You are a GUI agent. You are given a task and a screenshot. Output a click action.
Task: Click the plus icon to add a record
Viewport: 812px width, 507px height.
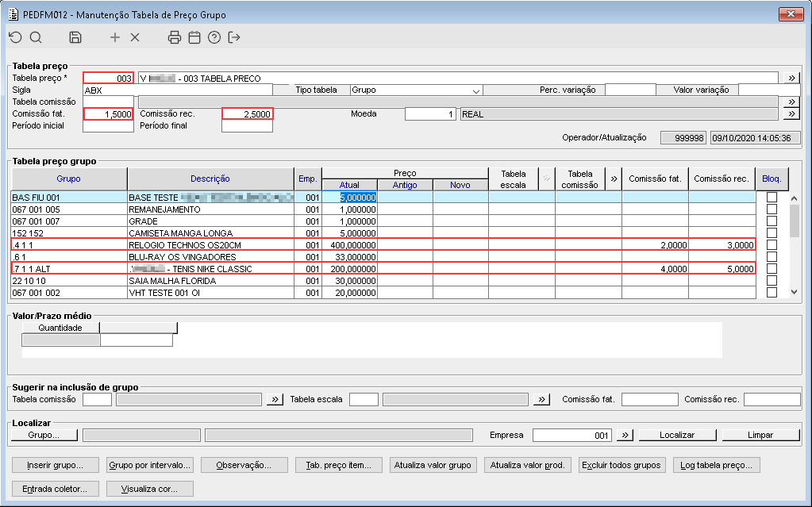tap(115, 37)
